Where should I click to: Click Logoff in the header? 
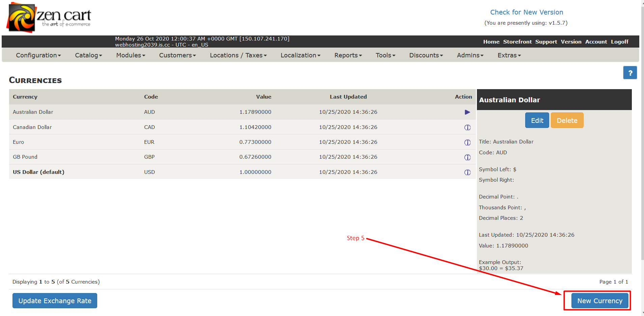(620, 42)
